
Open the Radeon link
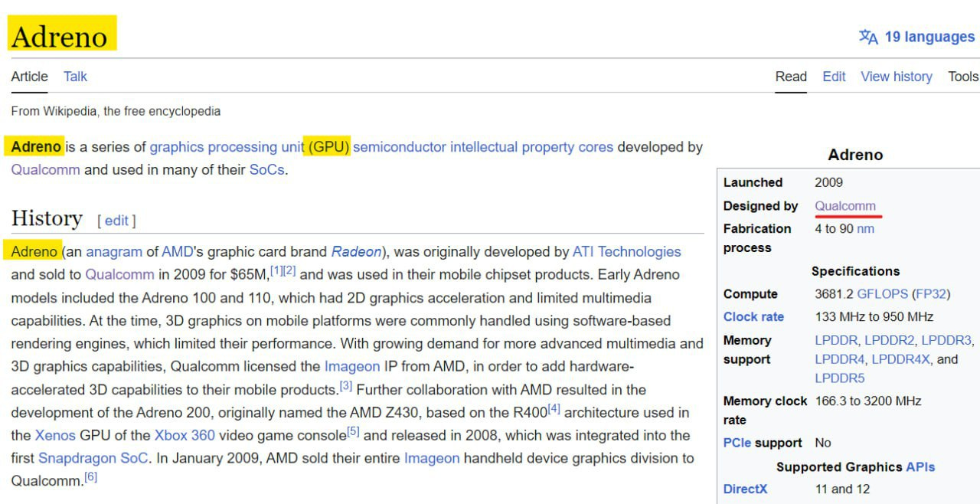coord(356,251)
